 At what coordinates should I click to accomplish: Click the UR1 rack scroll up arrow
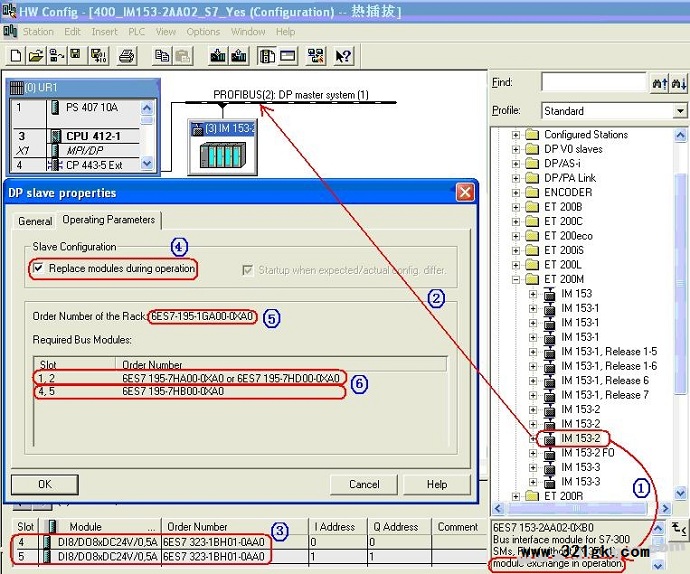click(147, 107)
